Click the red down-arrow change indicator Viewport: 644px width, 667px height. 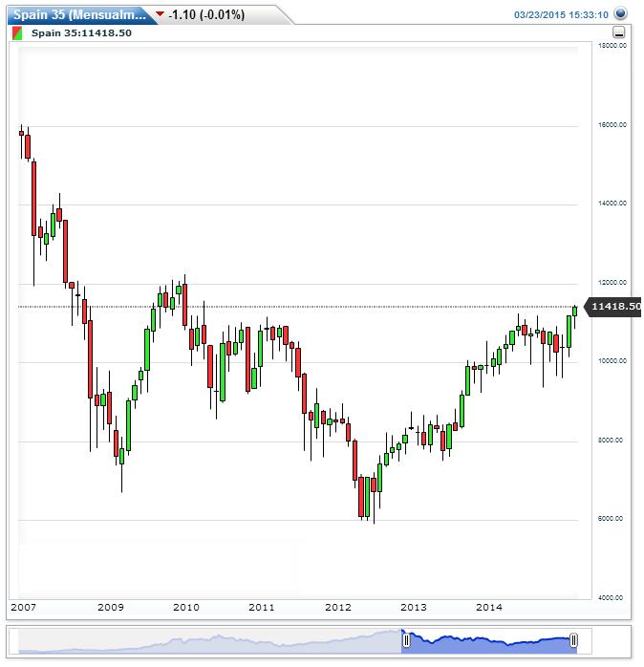point(159,15)
